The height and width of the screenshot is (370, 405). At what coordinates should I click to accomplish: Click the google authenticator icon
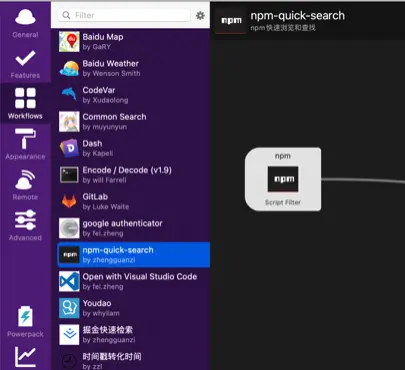tap(69, 228)
